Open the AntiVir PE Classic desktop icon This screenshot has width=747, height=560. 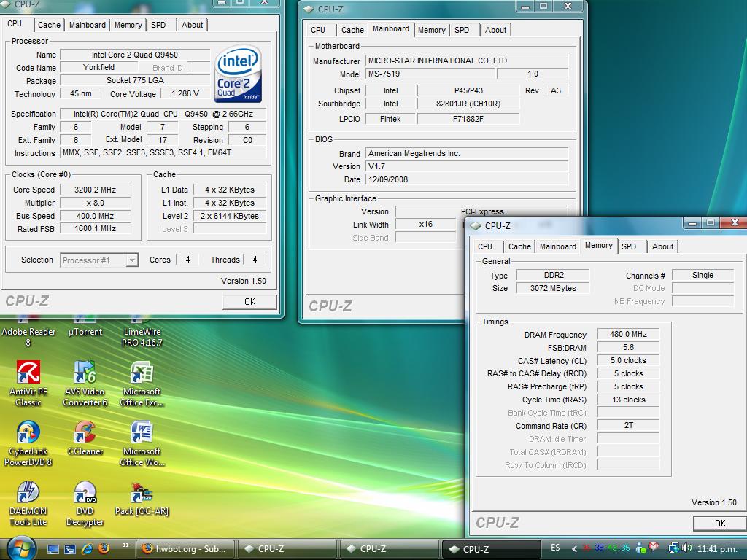[28, 384]
